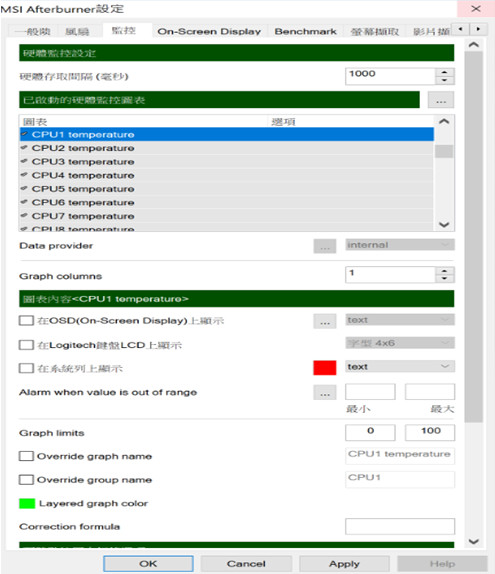Click alarm maximum value field

[x=430, y=392]
